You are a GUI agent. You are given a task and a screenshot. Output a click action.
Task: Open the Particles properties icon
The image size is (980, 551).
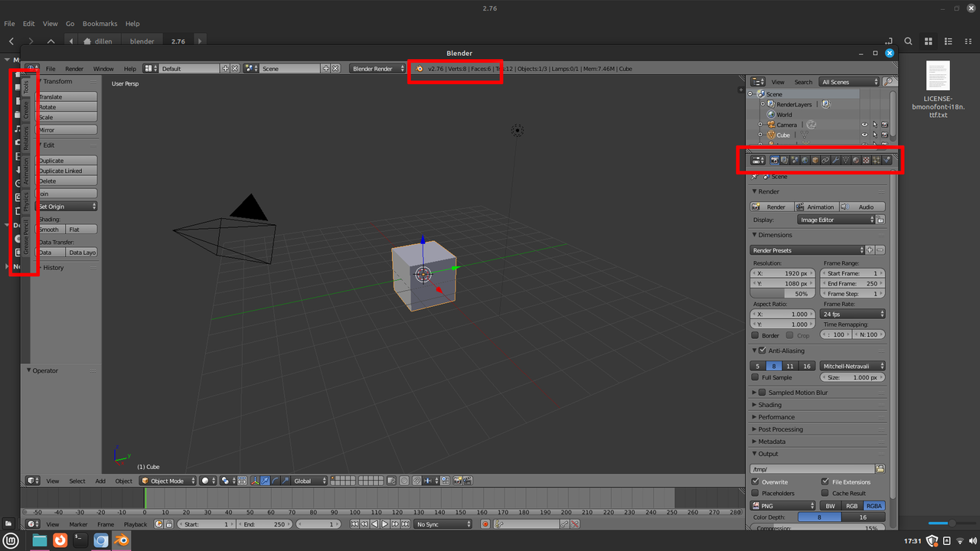(x=877, y=160)
